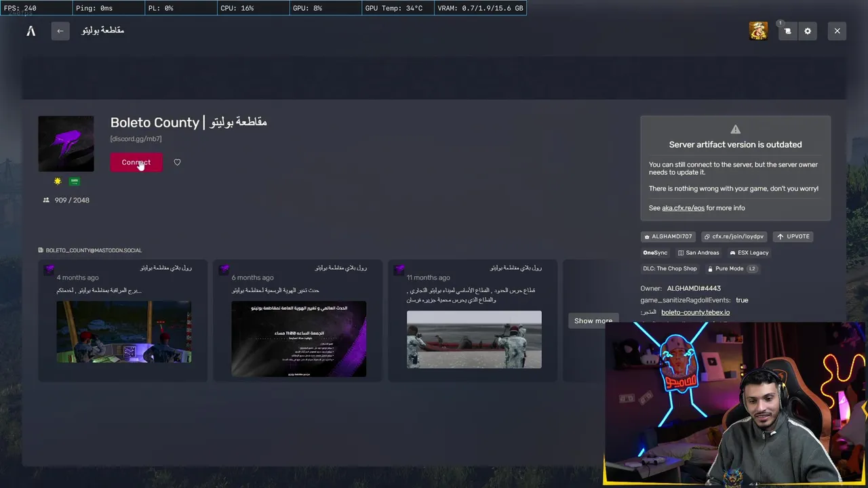
Task: Open the boleto-county.tebex.io store link
Action: point(695,312)
